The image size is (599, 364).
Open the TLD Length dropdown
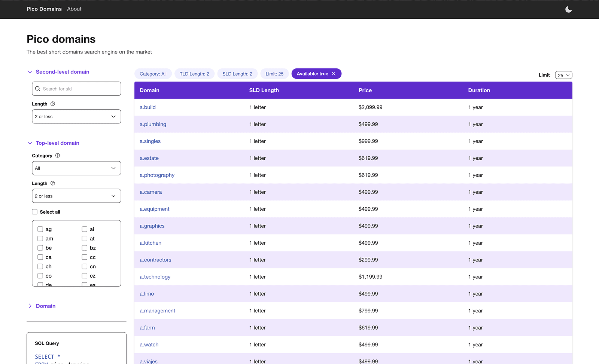tap(76, 196)
